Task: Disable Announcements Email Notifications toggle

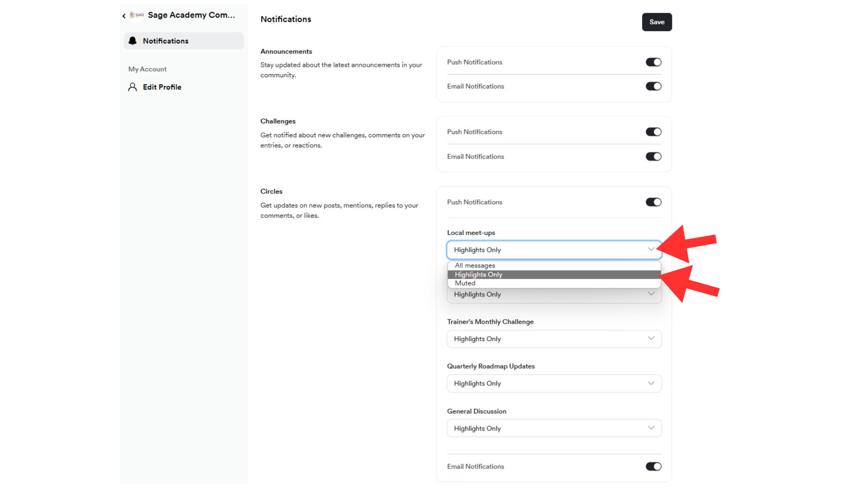Action: tap(653, 86)
